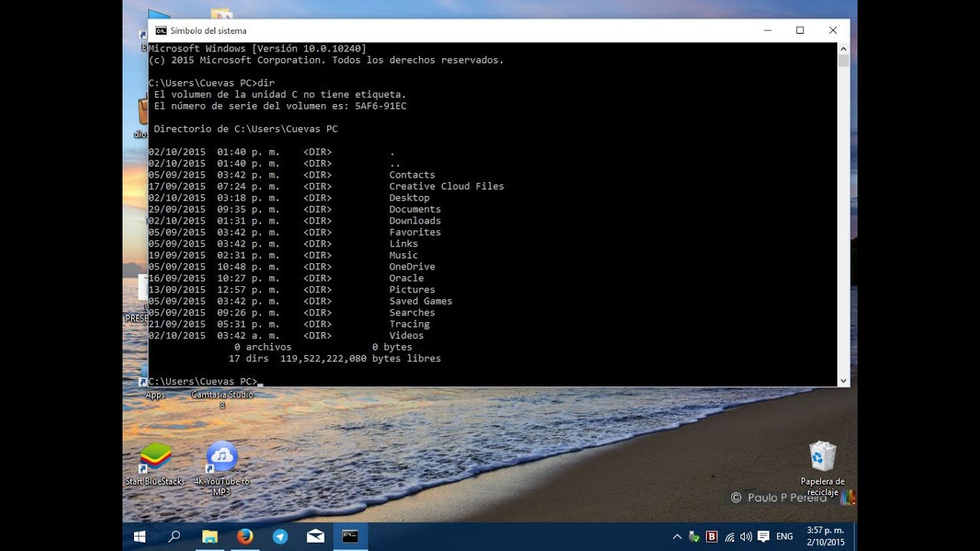Open Firefox from the taskbar
Image resolution: width=980 pixels, height=551 pixels.
[x=245, y=536]
